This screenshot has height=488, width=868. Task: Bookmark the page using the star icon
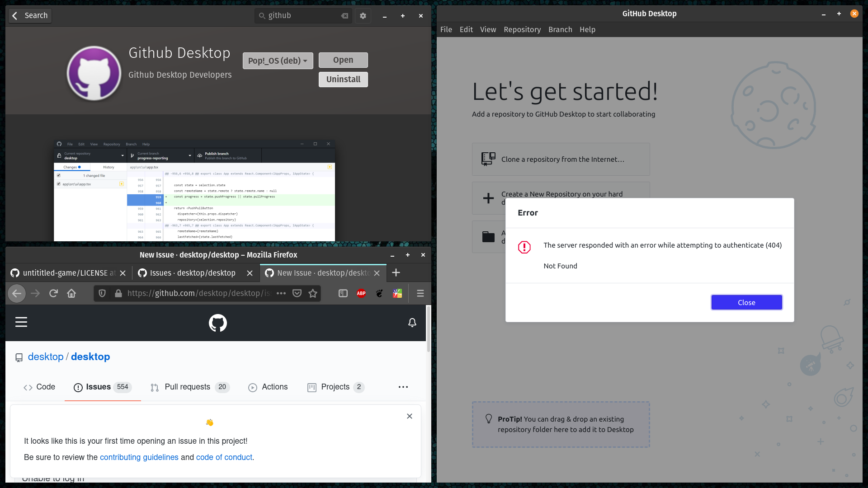click(x=313, y=293)
